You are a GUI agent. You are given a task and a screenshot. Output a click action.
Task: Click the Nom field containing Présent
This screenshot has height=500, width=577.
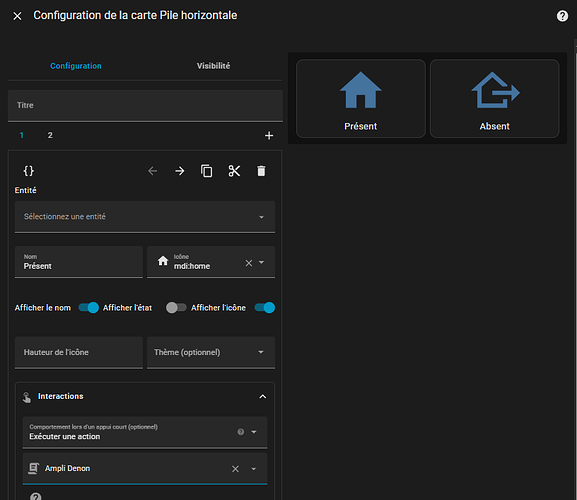tap(79, 262)
